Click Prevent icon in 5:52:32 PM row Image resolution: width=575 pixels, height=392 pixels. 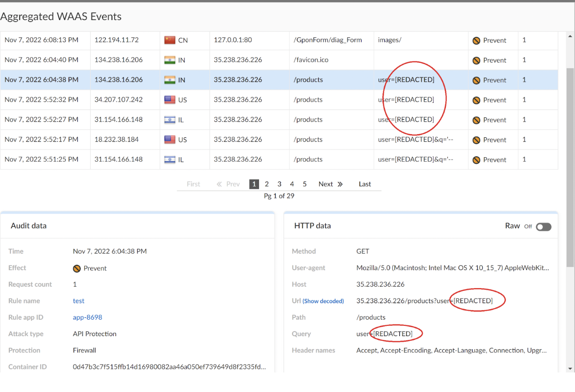[x=476, y=100]
